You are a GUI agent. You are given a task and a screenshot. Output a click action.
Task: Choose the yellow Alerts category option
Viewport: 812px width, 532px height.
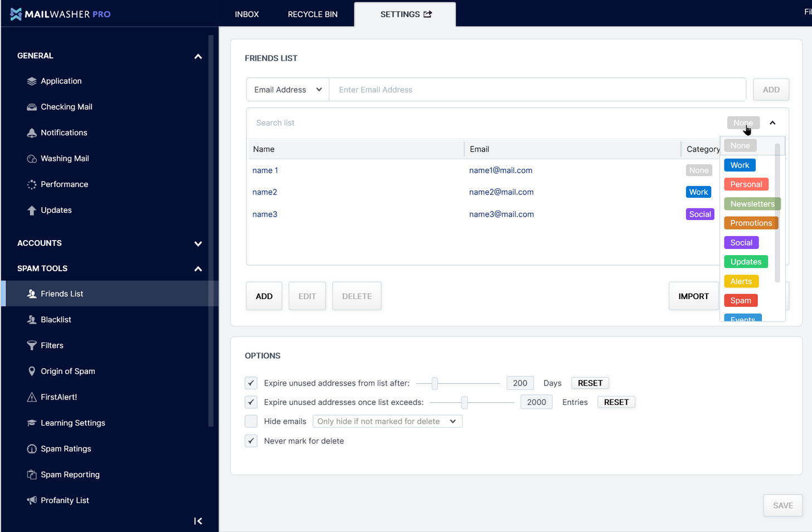(x=741, y=281)
